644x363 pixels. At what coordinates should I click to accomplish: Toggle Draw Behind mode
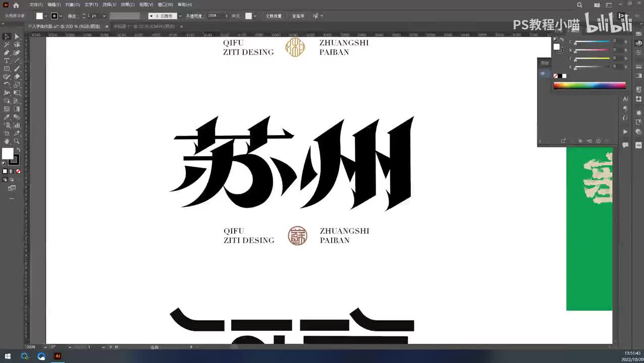pos(11,179)
